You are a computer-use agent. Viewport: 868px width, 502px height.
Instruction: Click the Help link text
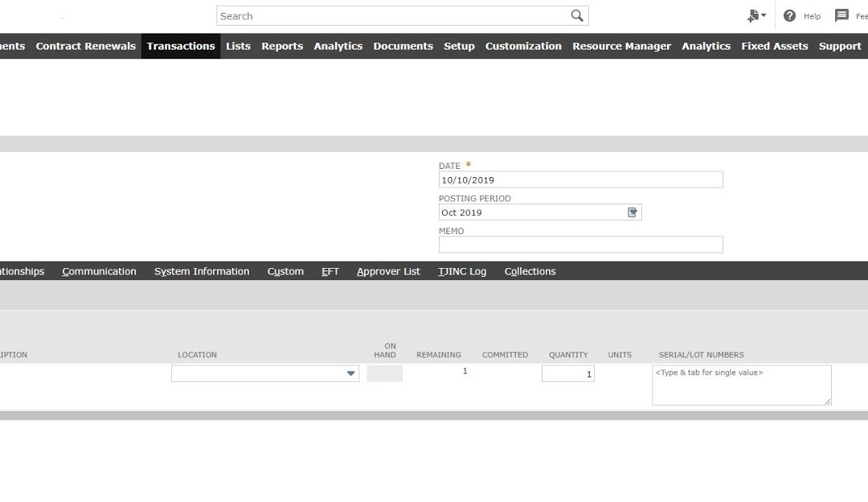pyautogui.click(x=812, y=17)
